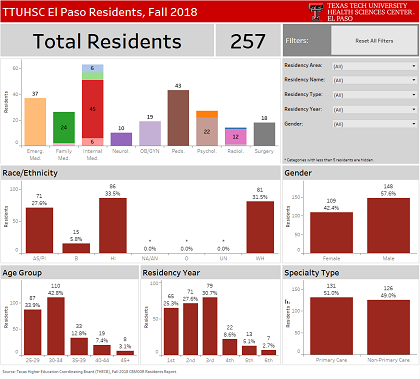Viewport: 420px width, 379px height.
Task: Select the OB/GYN bar labeled 19
Action: pyautogui.click(x=150, y=133)
